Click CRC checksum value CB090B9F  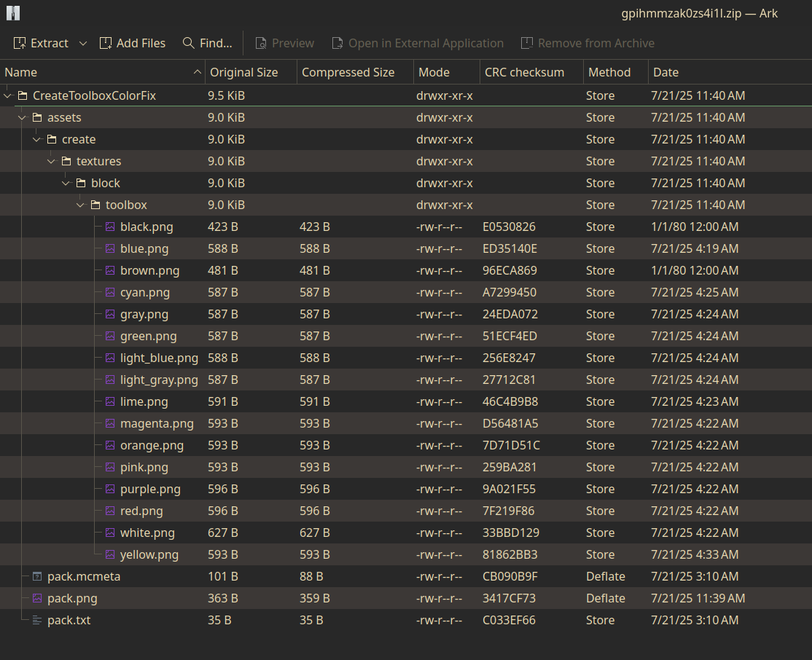pos(510,577)
